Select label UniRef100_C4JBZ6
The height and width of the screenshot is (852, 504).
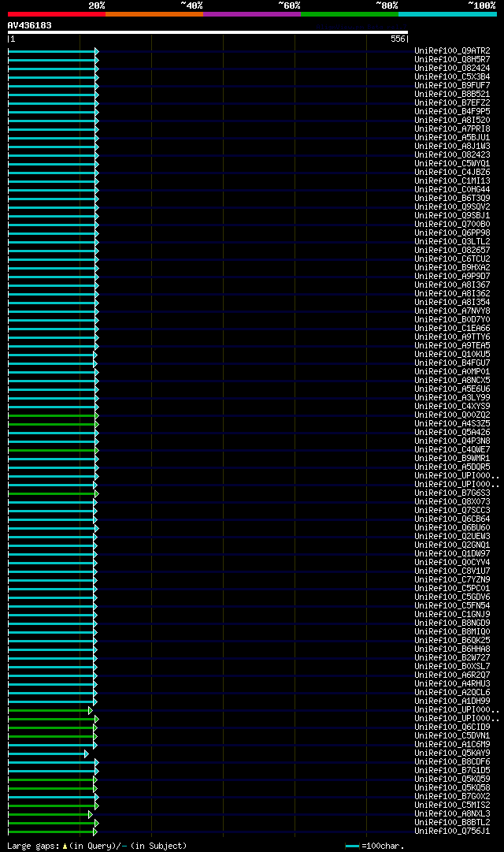tap(452, 173)
